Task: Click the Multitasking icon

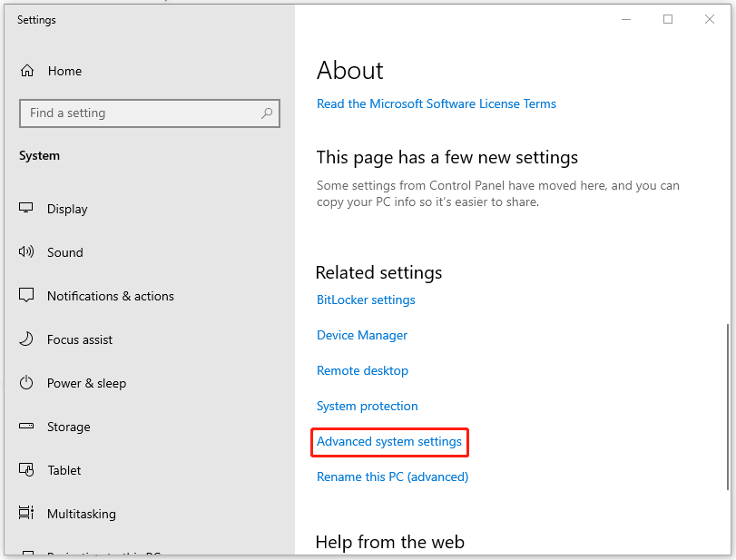Action: pyautogui.click(x=26, y=513)
